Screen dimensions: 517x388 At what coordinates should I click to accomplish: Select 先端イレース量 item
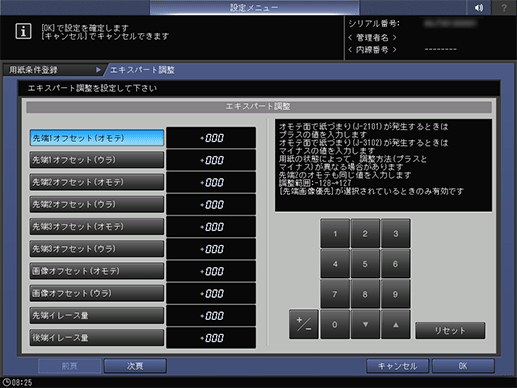pos(97,315)
